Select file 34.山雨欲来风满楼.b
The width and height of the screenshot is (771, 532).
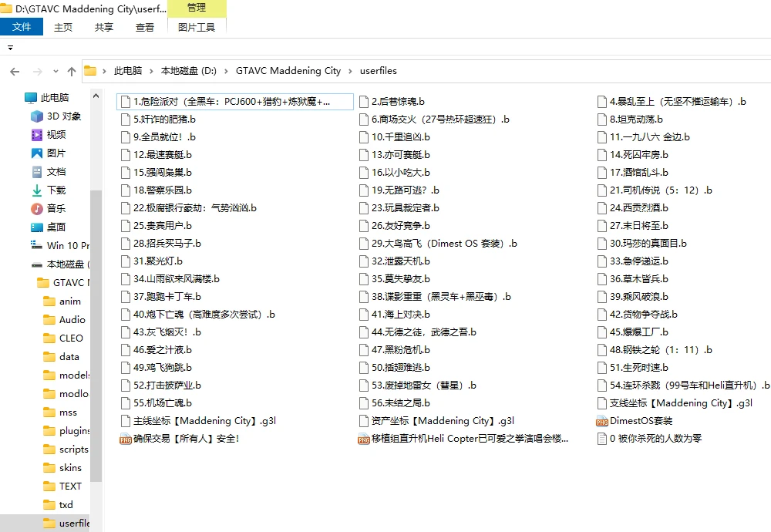pos(170,279)
